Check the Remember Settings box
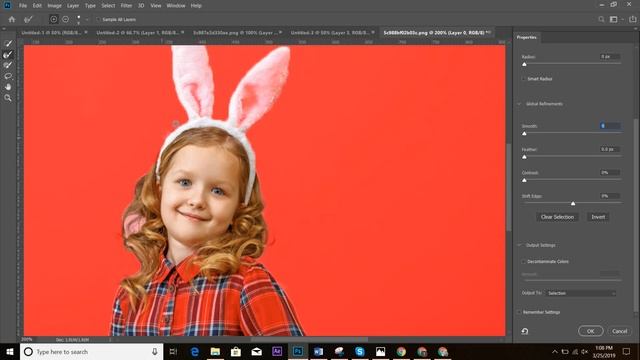The height and width of the screenshot is (360, 640). coord(519,312)
